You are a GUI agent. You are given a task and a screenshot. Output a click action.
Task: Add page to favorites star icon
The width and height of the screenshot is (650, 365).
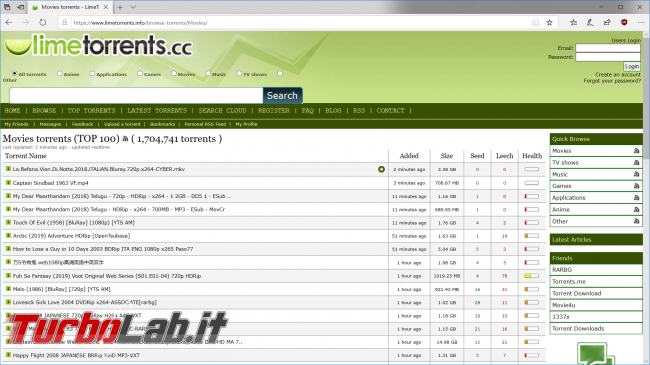[549, 22]
